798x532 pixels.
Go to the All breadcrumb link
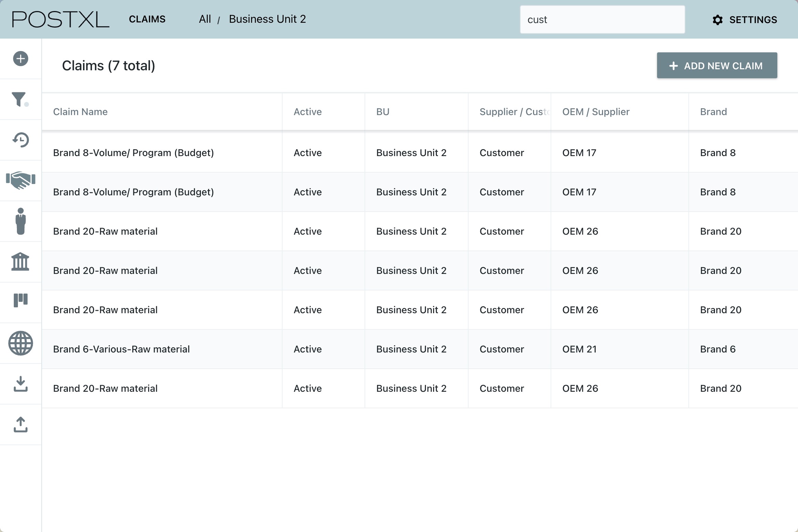[x=205, y=19]
